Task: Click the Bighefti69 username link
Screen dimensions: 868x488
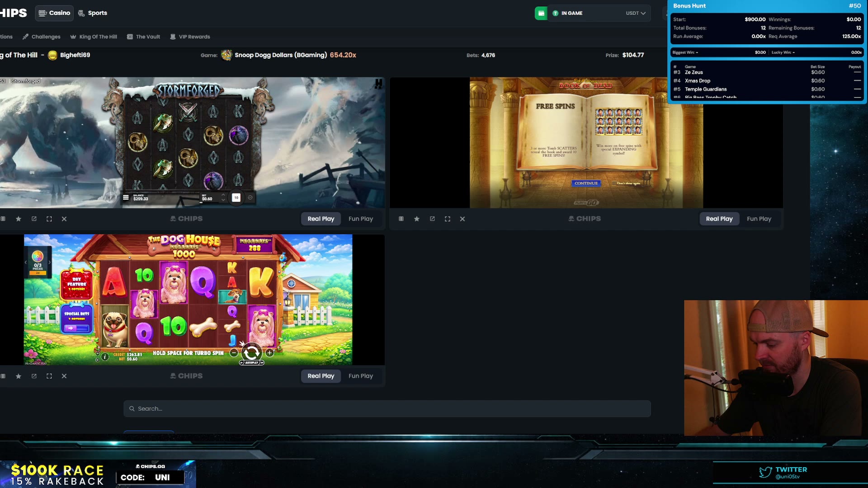Action: click(75, 55)
